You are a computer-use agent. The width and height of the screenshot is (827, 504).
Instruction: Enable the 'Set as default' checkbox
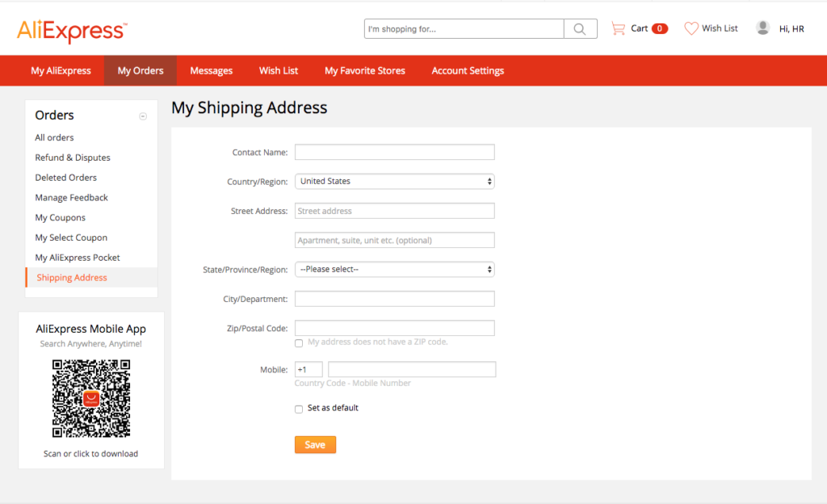click(x=299, y=409)
